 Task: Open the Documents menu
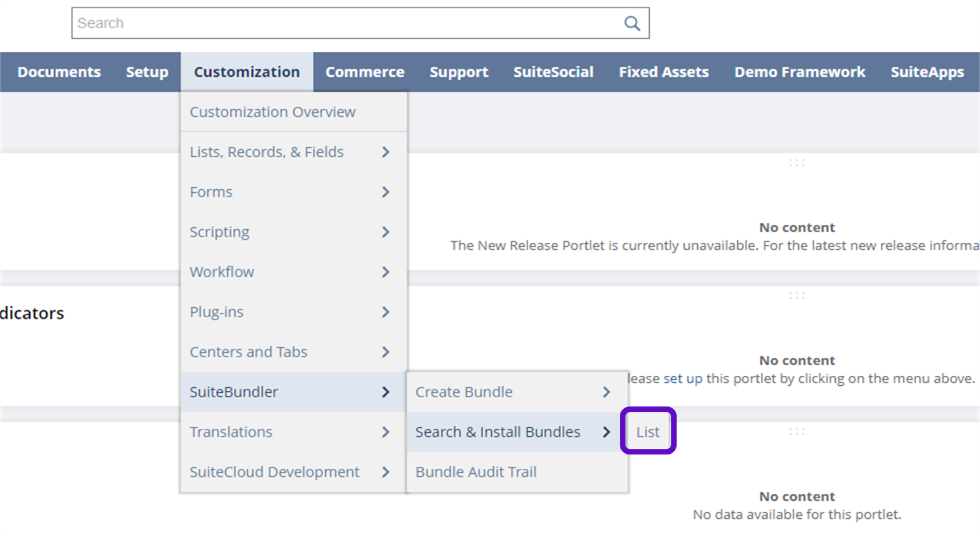pyautogui.click(x=59, y=72)
